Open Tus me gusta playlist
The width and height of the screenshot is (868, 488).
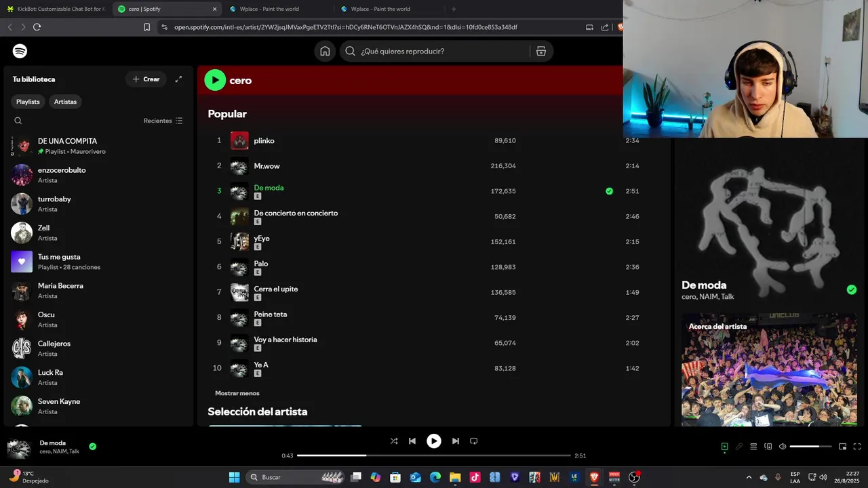click(98, 262)
